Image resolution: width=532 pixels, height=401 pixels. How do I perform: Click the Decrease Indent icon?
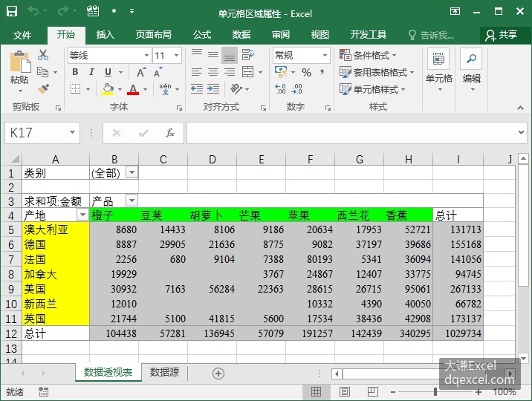pyautogui.click(x=197, y=89)
